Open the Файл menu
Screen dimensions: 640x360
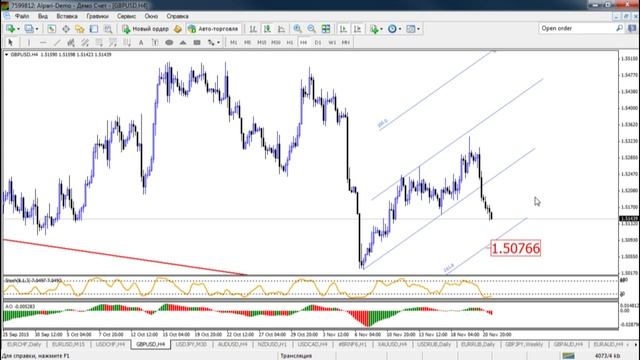22,16
